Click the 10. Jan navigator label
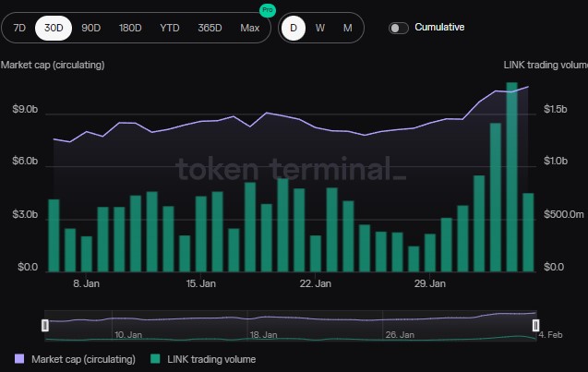Image resolution: width=588 pixels, height=372 pixels. [x=128, y=335]
